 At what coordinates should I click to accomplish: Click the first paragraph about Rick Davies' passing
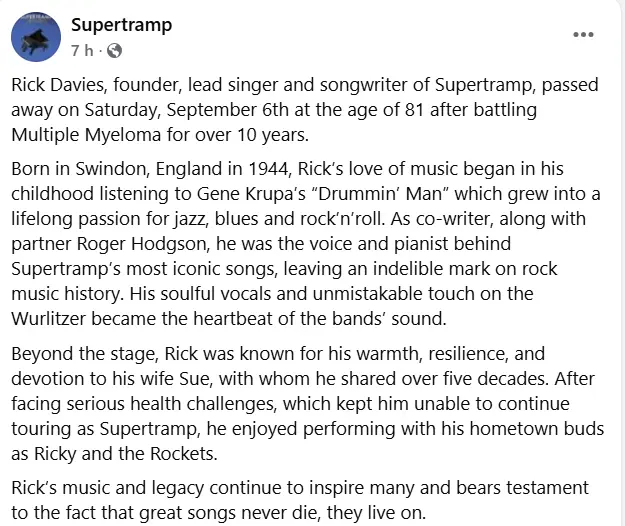point(300,110)
